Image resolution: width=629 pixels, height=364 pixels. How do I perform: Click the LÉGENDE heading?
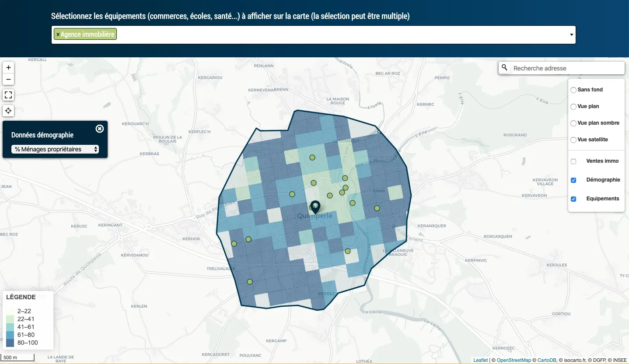[x=21, y=297]
